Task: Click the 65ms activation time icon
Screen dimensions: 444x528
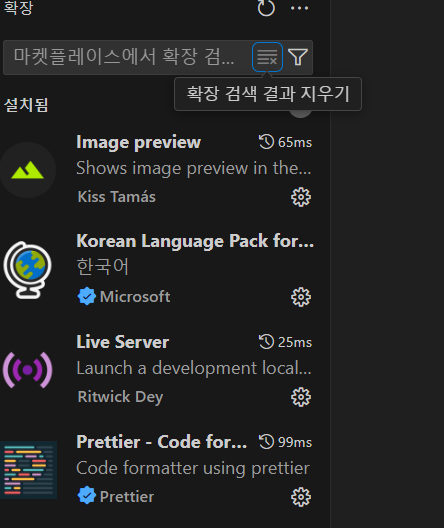Action: pyautogui.click(x=266, y=142)
